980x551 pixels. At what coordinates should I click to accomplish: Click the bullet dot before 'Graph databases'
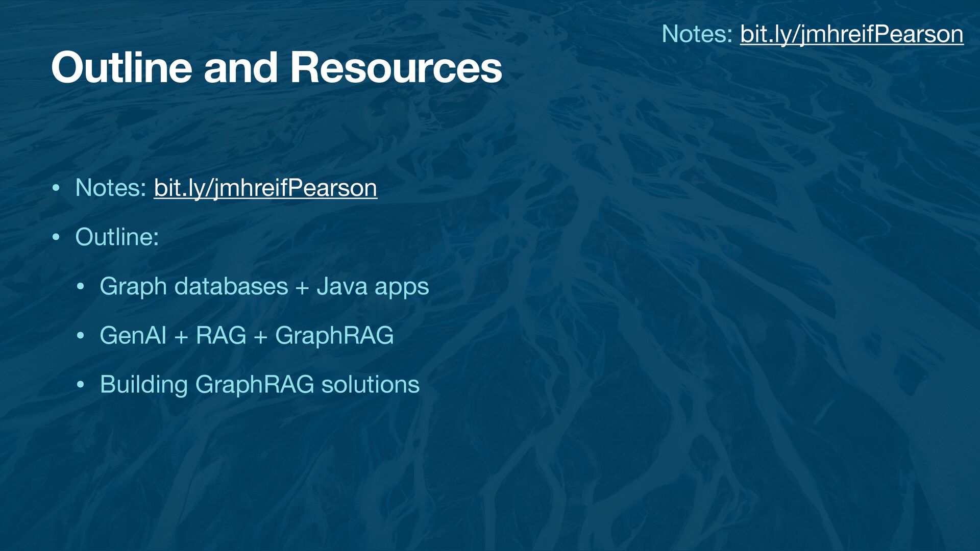(x=80, y=287)
